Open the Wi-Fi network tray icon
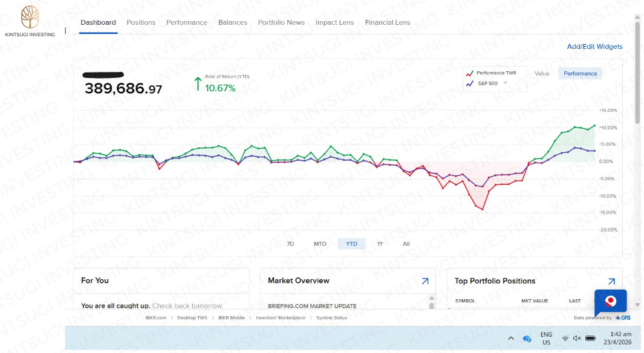 point(565,338)
